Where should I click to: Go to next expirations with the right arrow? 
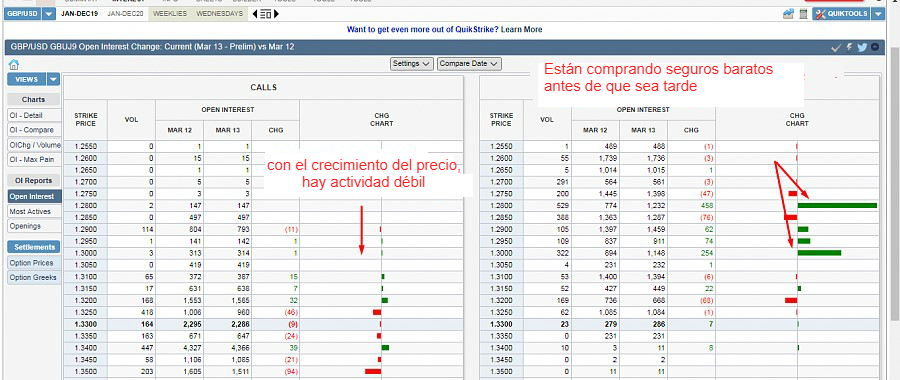point(276,14)
